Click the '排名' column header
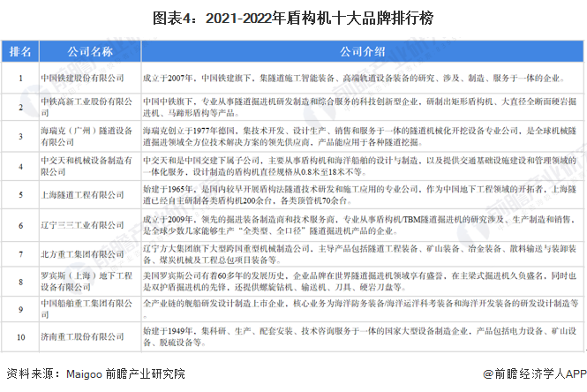Viewport: 587px width, 392px height. [x=20, y=51]
